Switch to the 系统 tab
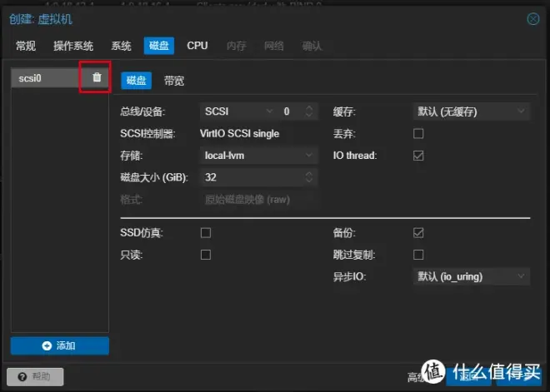Screen dimensions: 550x392 121,46
